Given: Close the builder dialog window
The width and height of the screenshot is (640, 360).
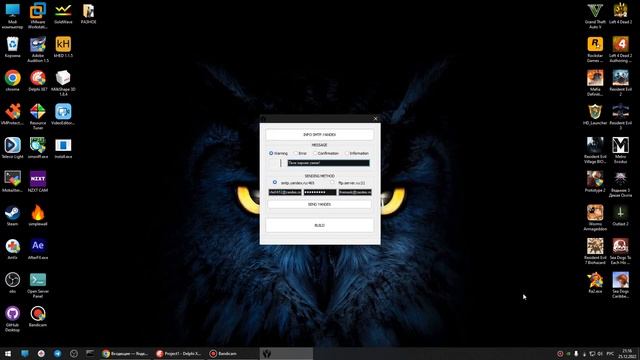Looking at the screenshot, I should [x=376, y=119].
